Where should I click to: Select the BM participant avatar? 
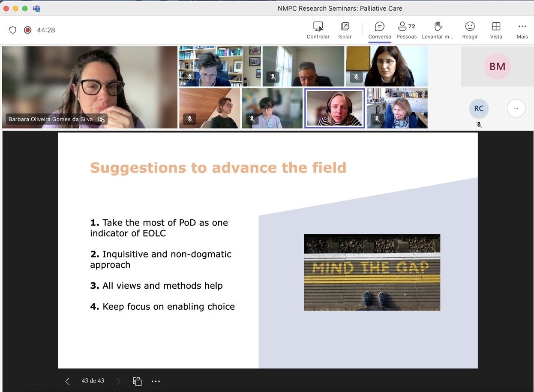tap(497, 66)
